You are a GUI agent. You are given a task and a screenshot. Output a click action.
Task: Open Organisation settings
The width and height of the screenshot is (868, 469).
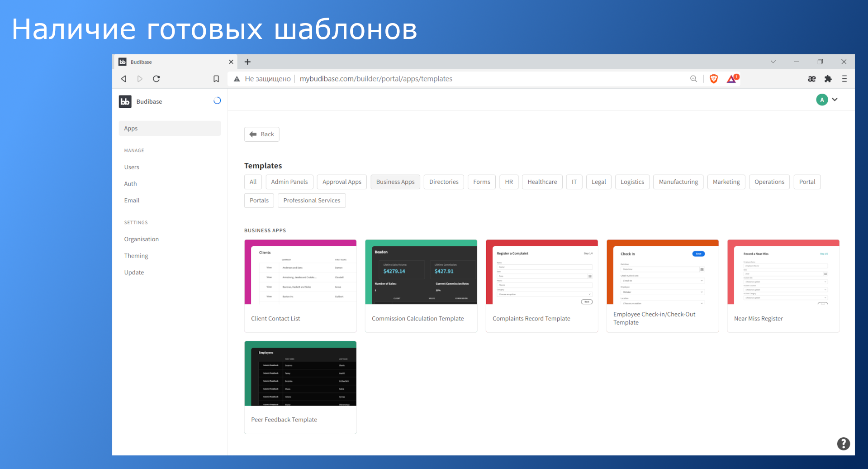tap(142, 239)
